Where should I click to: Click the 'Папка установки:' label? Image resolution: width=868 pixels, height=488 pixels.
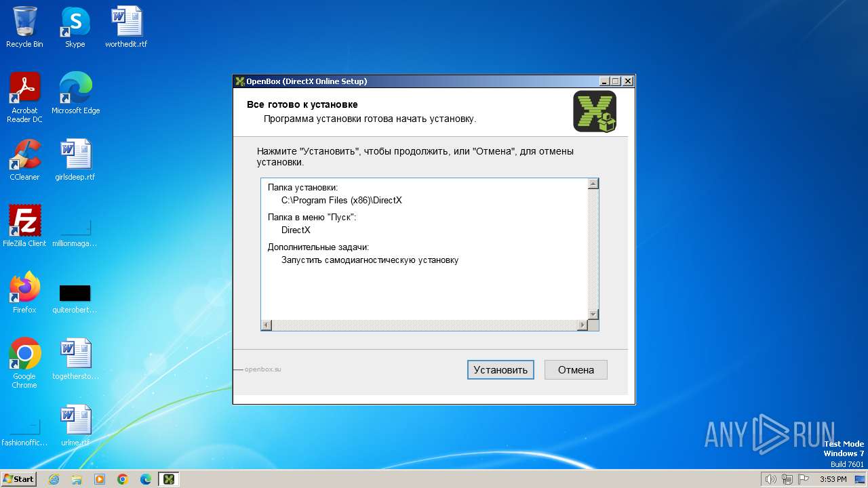302,187
